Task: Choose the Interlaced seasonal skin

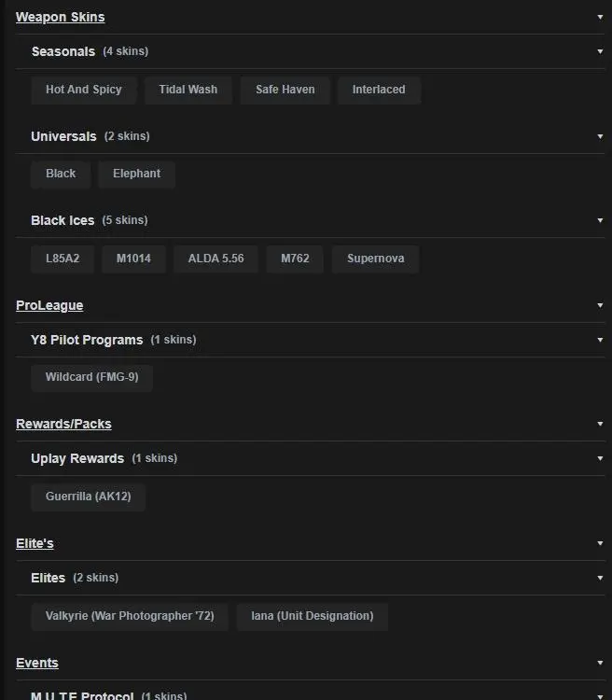Action: point(379,90)
